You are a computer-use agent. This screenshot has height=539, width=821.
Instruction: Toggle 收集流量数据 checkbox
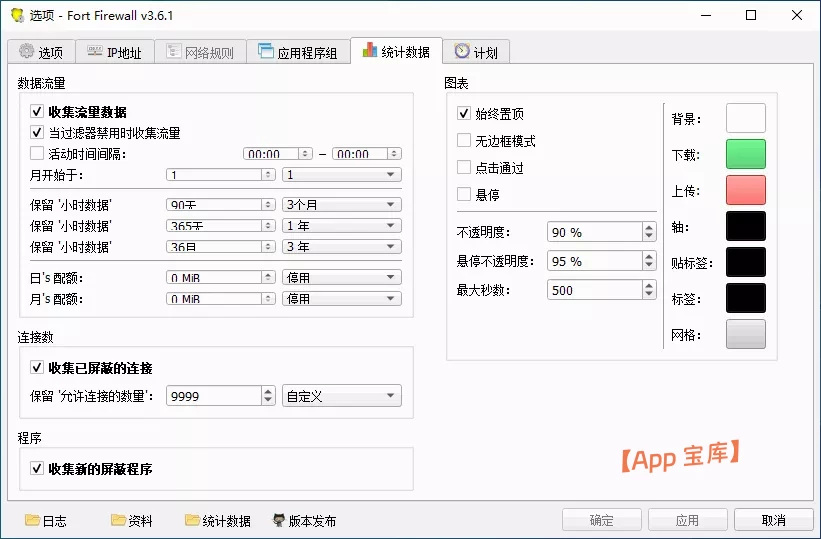37,112
